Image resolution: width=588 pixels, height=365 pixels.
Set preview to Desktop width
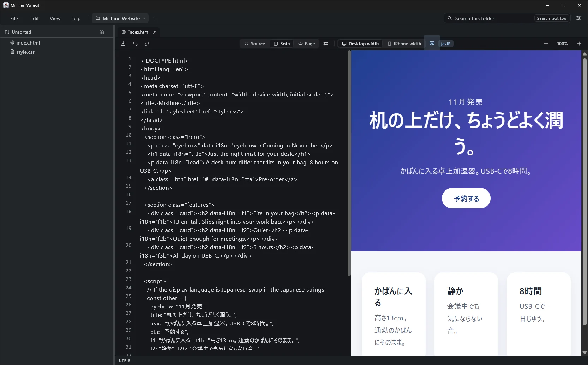click(360, 43)
